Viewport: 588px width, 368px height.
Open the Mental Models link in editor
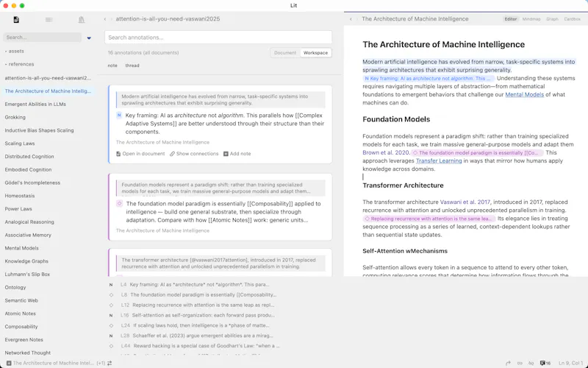click(524, 95)
